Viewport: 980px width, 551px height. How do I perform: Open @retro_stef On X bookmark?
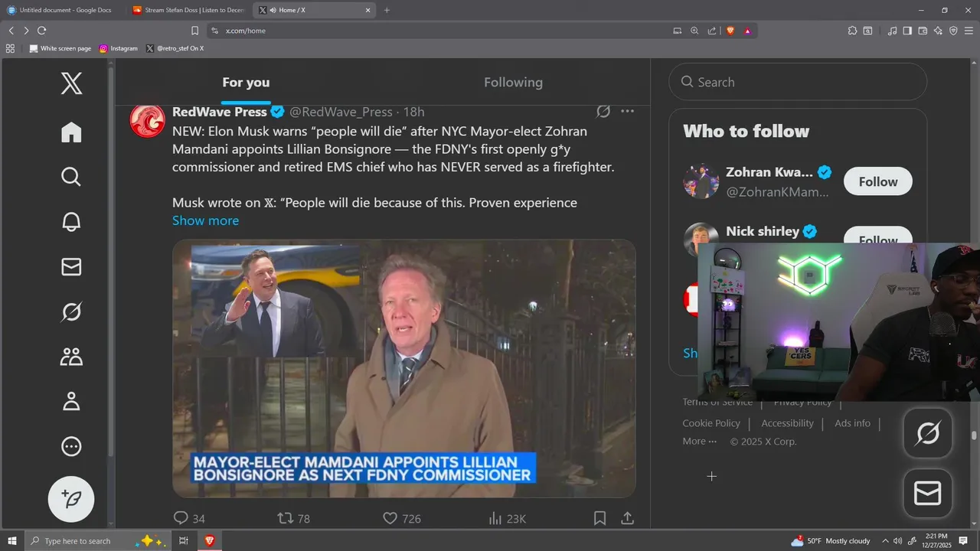(175, 48)
